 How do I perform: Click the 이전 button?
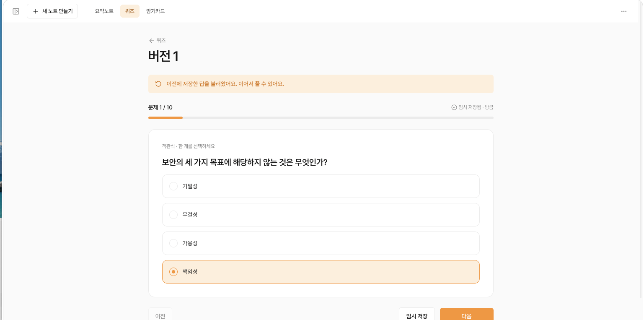click(160, 315)
